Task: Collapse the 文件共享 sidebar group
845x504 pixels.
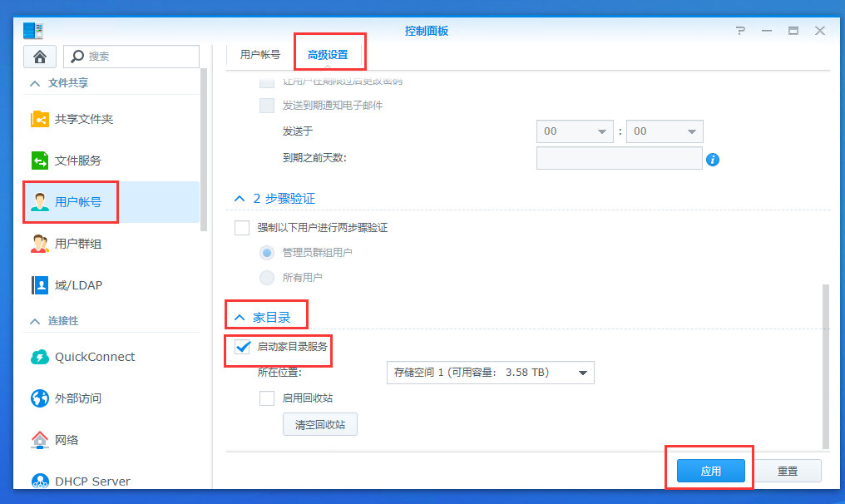Action: tap(35, 83)
